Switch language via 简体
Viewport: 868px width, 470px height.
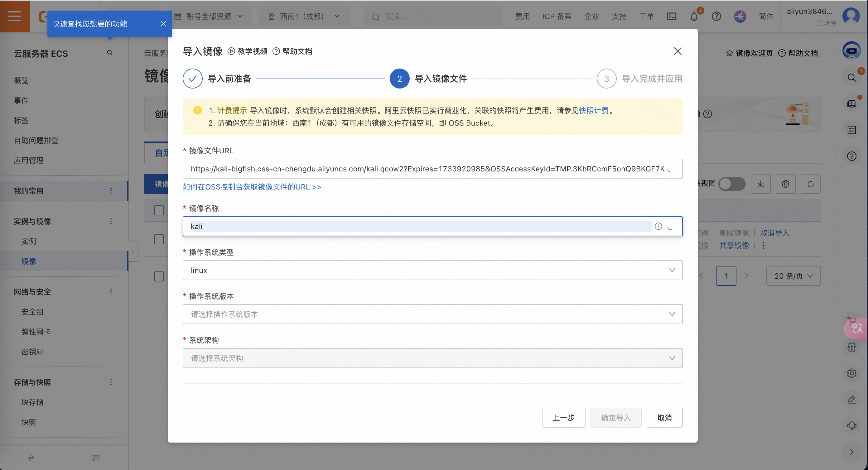pyautogui.click(x=766, y=16)
